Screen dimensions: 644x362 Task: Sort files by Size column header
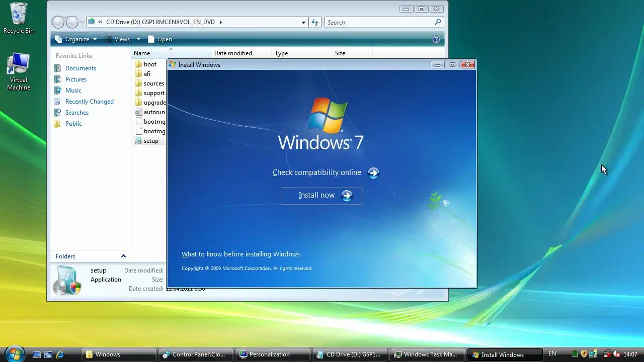352,53
